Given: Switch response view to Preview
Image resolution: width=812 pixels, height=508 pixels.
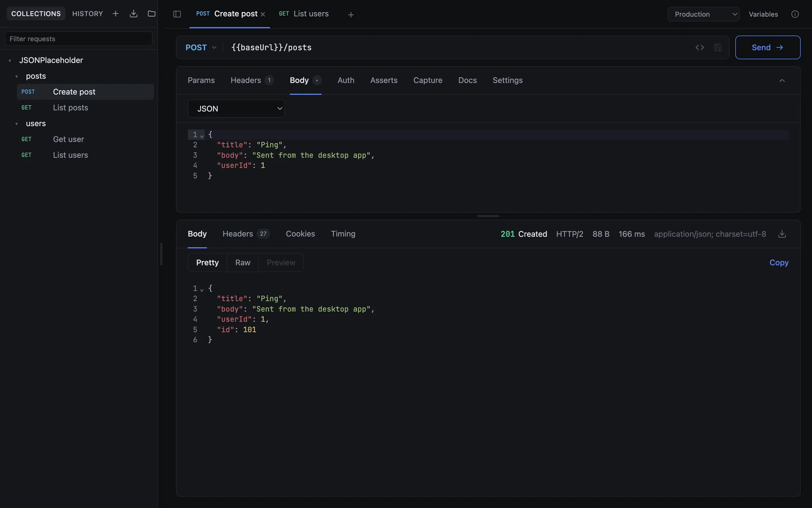Looking at the screenshot, I should pos(281,263).
